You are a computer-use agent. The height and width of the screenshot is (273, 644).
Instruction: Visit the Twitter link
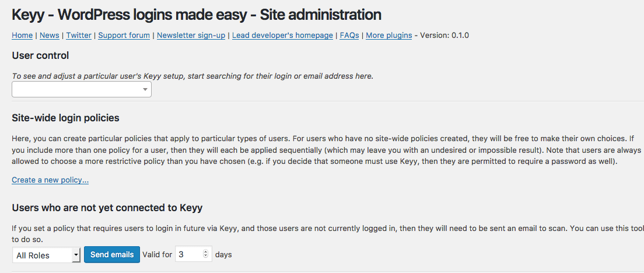click(x=79, y=36)
